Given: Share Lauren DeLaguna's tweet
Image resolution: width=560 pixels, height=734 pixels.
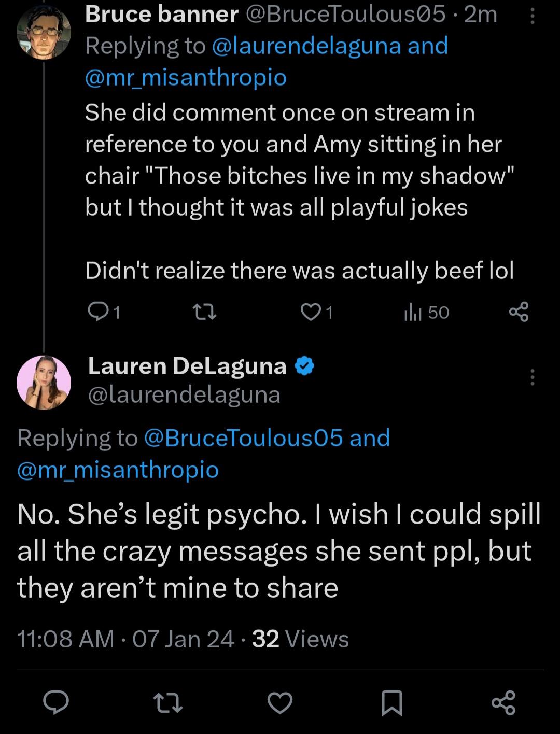Looking at the screenshot, I should pos(503,703).
